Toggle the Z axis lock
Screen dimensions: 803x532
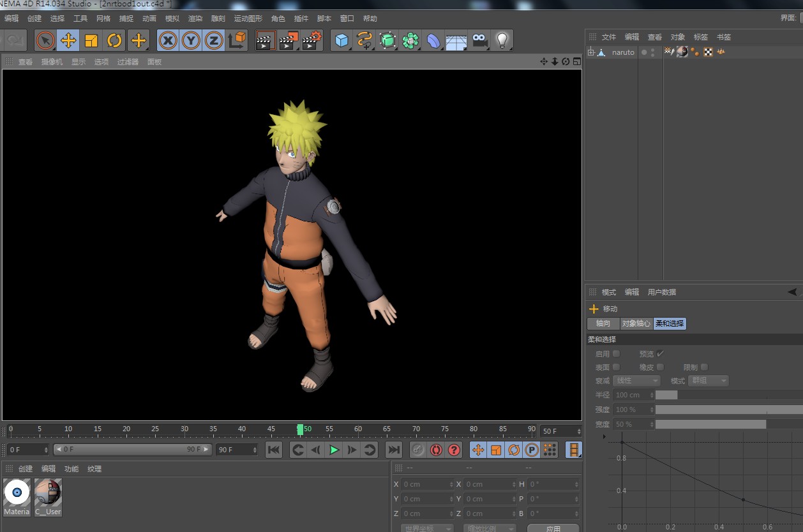point(214,41)
